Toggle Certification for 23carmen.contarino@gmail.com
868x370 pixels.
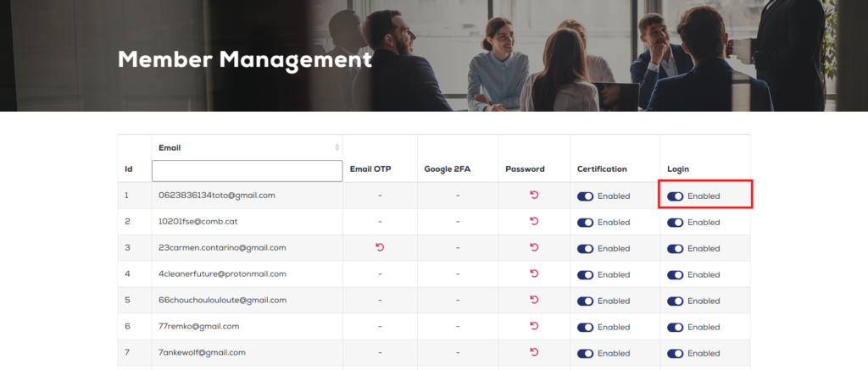(x=585, y=249)
